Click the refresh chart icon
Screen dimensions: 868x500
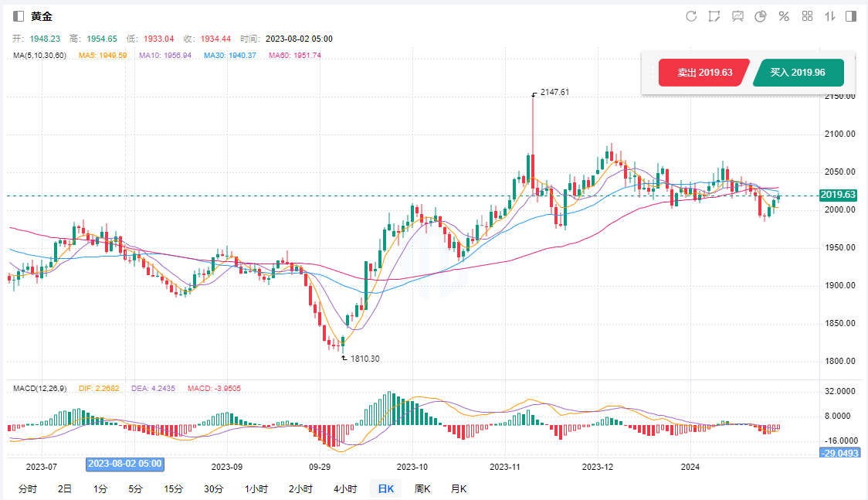691,16
